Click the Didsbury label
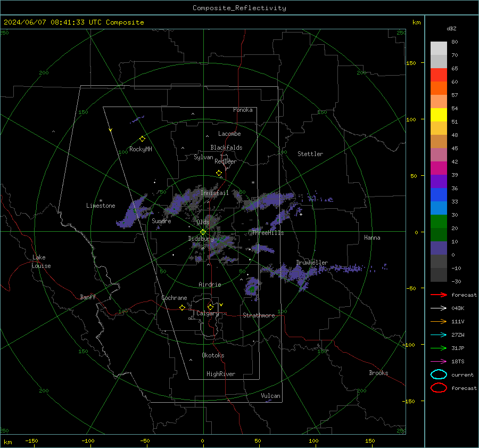Viewport: 479px width, 448px height. 201,239
